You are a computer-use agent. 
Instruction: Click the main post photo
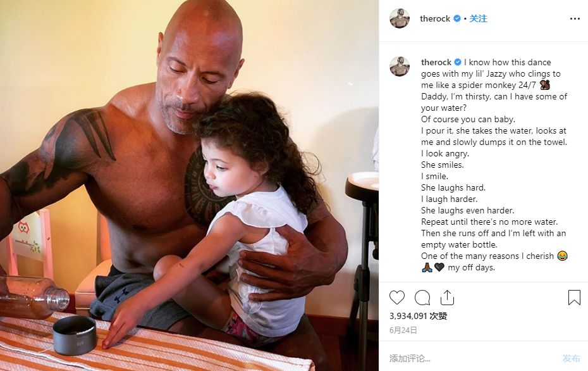190,185
